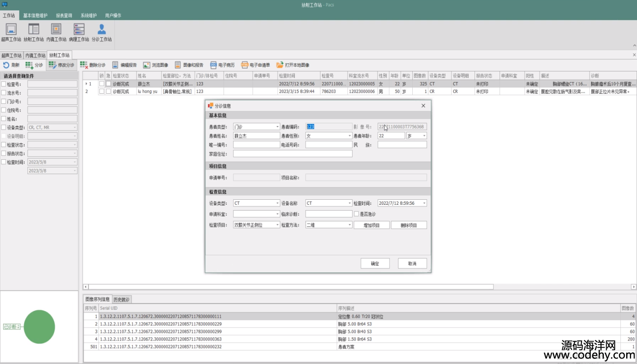Select series row 胸部 1.50 Br64 S3
Screen dimensions: 637x364
(x=359, y=339)
